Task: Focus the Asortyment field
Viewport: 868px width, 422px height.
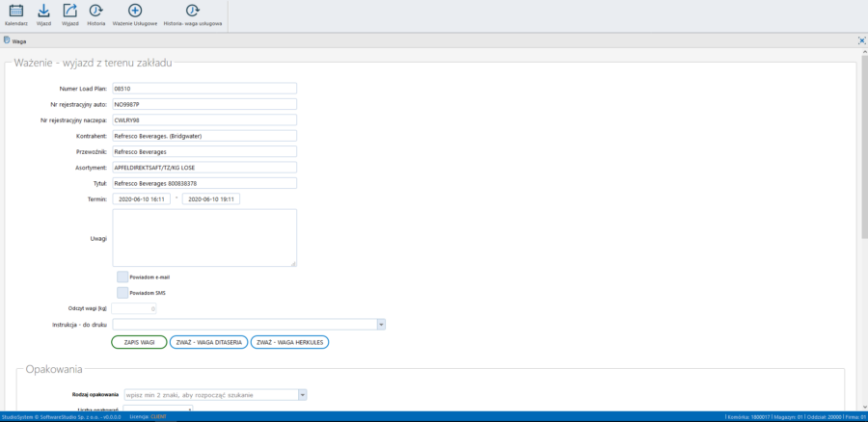Action: (x=204, y=167)
